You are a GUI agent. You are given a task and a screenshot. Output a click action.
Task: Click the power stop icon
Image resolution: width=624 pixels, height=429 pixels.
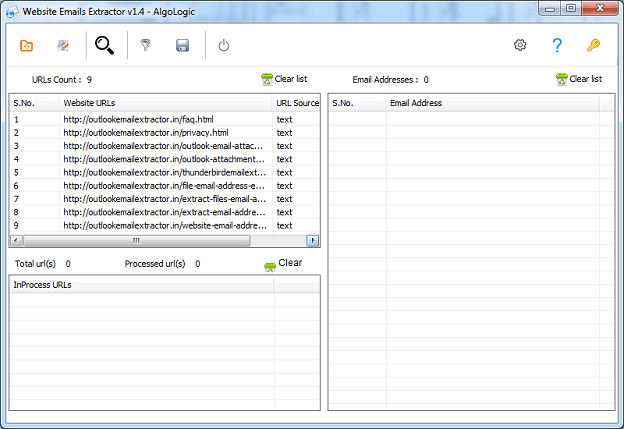tap(224, 45)
